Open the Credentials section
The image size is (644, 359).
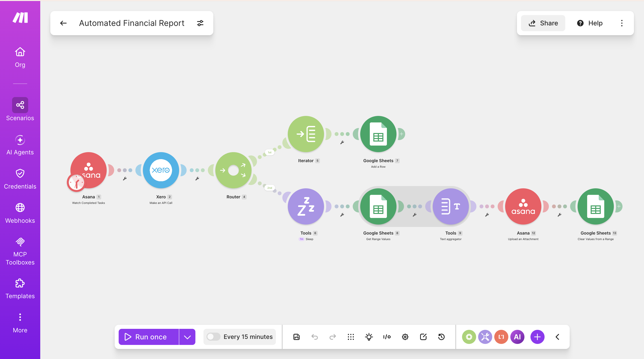20,179
